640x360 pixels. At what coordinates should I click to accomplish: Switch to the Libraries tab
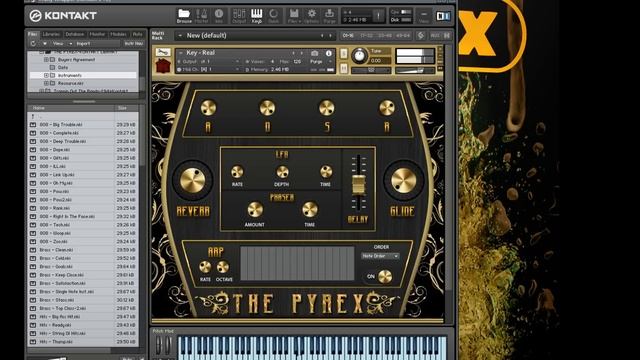pyautogui.click(x=51, y=34)
